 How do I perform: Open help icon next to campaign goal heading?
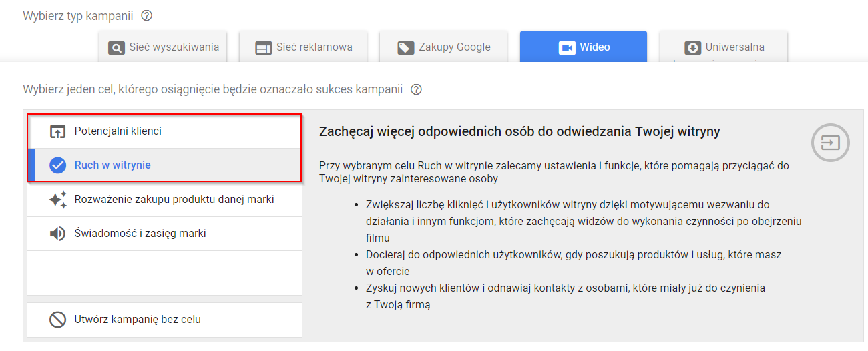click(x=417, y=89)
